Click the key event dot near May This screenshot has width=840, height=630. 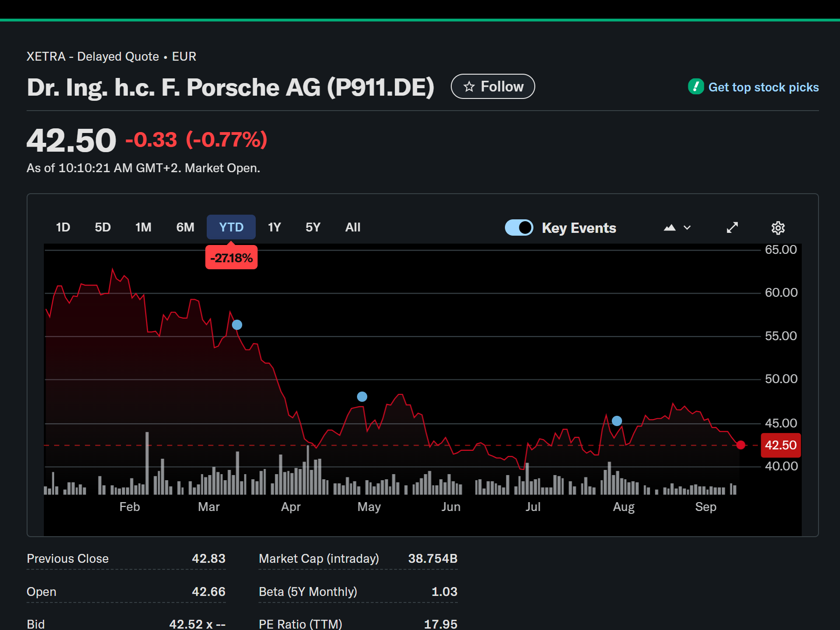362,397
